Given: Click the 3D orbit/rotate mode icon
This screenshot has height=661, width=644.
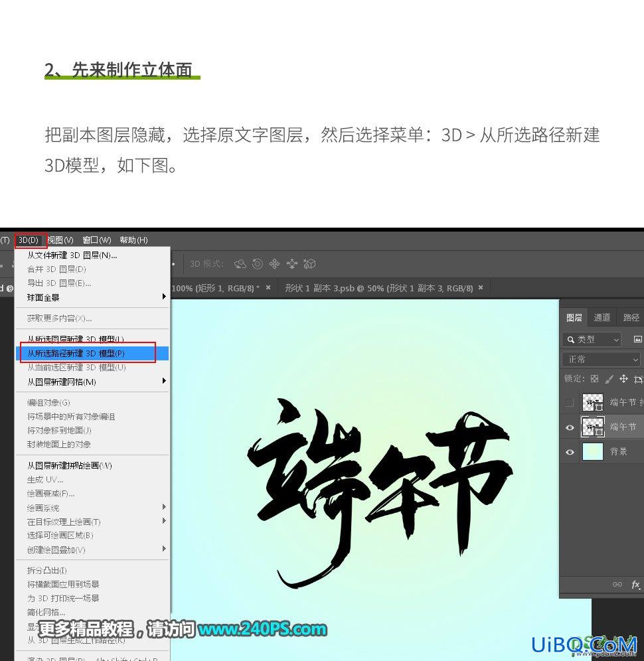Looking at the screenshot, I should coord(240,264).
